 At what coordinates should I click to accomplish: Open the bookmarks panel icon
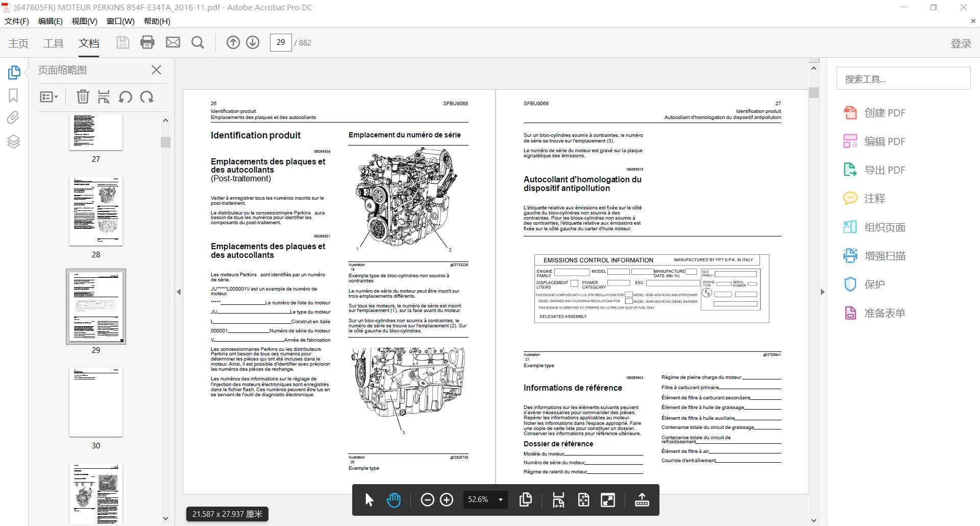tap(13, 95)
